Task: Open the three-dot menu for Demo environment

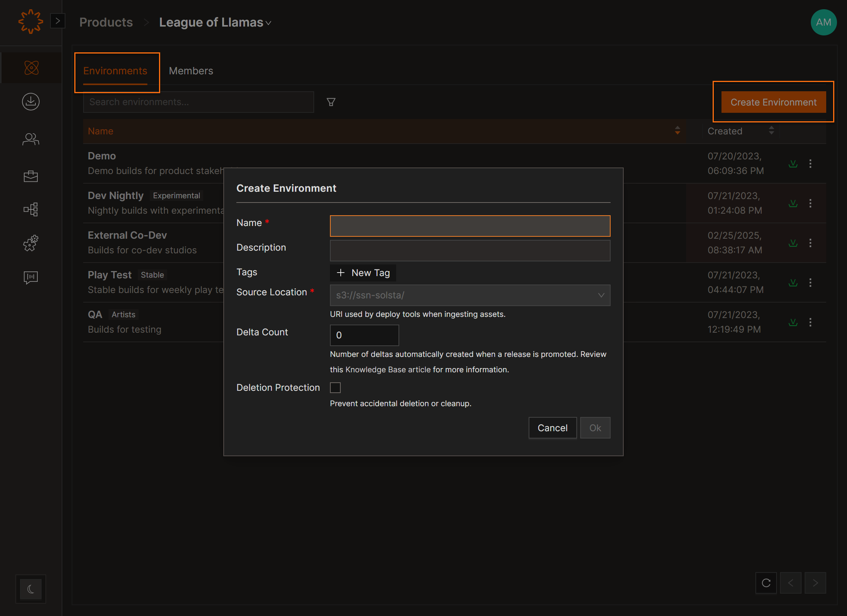Action: click(x=810, y=164)
